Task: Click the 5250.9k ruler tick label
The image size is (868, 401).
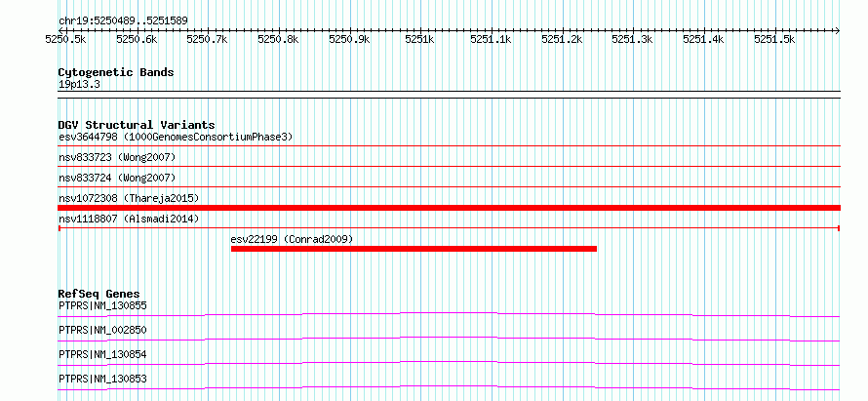Action: pos(349,39)
